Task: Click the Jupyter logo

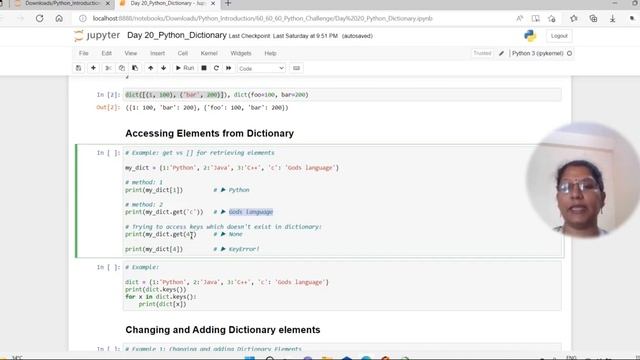Action: pyautogui.click(x=97, y=36)
